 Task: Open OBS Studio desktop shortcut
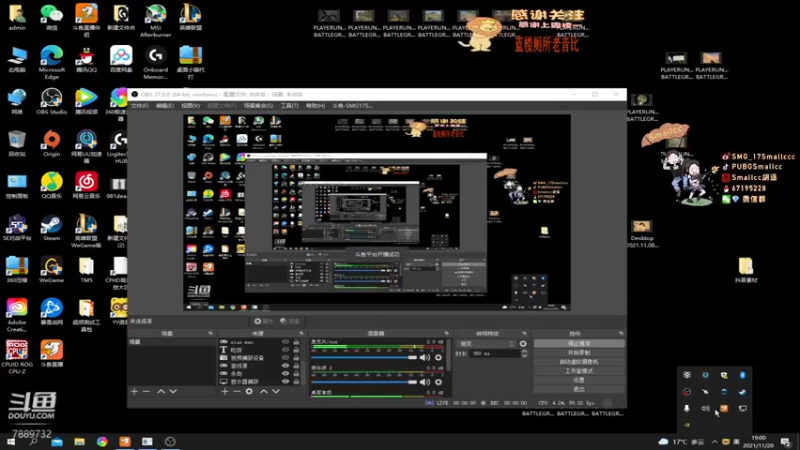click(x=52, y=101)
